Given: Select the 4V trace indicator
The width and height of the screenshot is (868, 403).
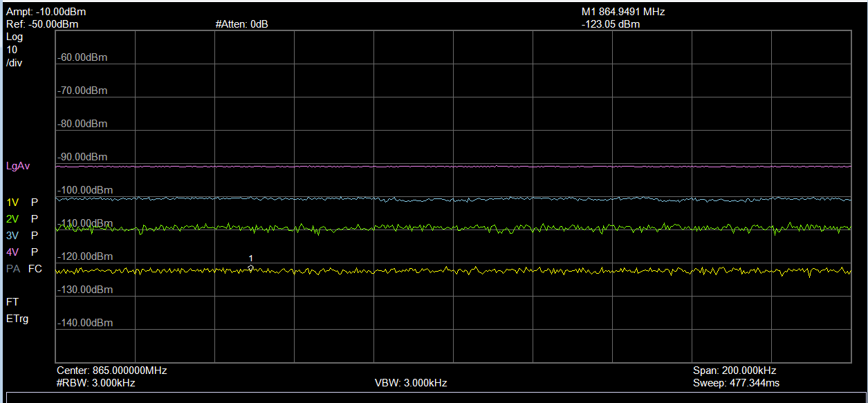Looking at the screenshot, I should point(12,252).
